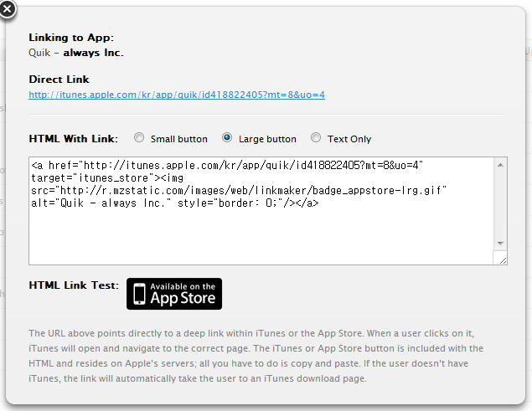Screen dimensions: 532x411
Task: Open the iTunes direct link URL
Action: (177, 95)
